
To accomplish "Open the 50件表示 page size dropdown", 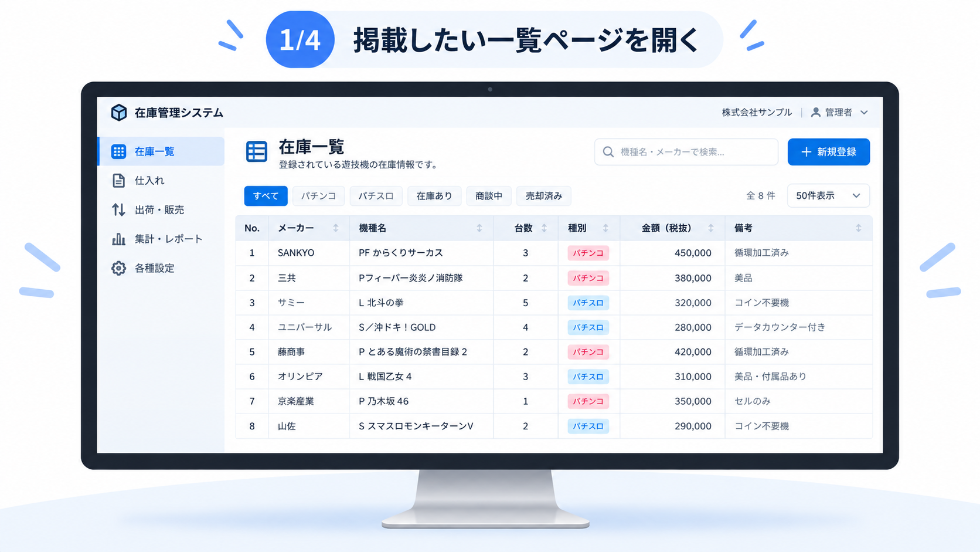I will coord(828,196).
